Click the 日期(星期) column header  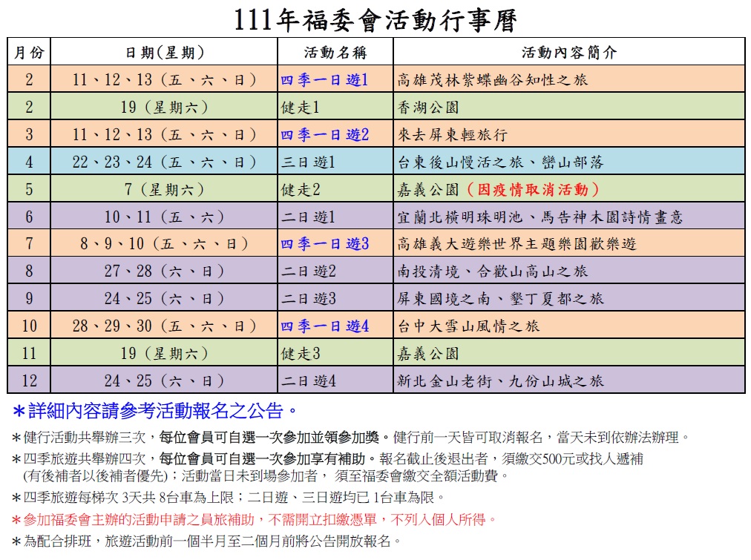(164, 53)
